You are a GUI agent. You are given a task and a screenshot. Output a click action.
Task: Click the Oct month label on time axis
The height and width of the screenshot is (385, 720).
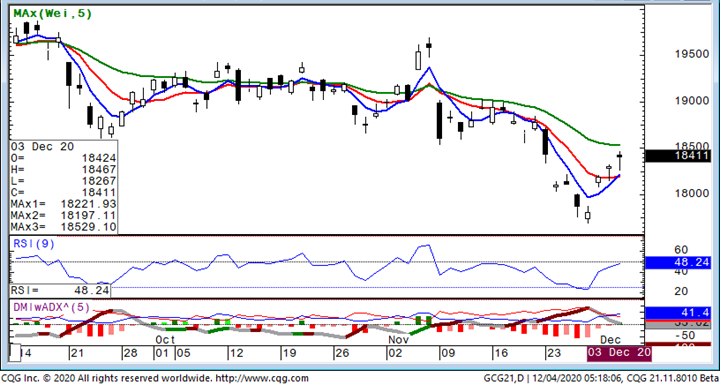point(165,340)
